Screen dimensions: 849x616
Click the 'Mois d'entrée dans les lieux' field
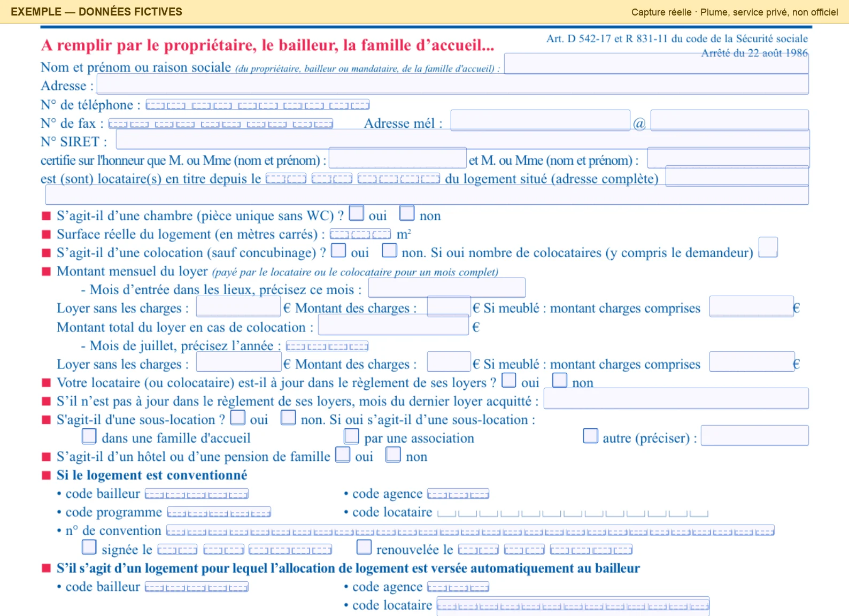pos(447,288)
